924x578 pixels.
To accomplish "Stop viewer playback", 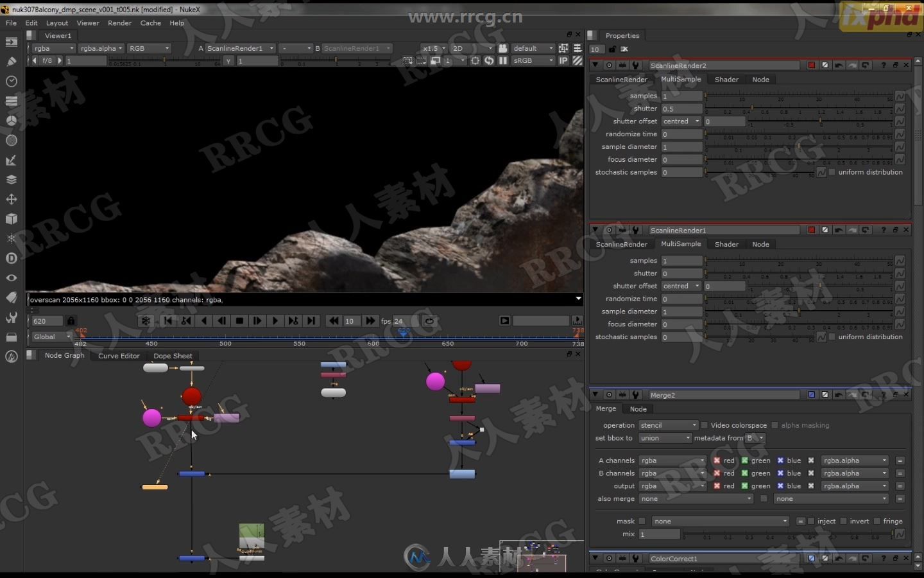I will click(239, 320).
